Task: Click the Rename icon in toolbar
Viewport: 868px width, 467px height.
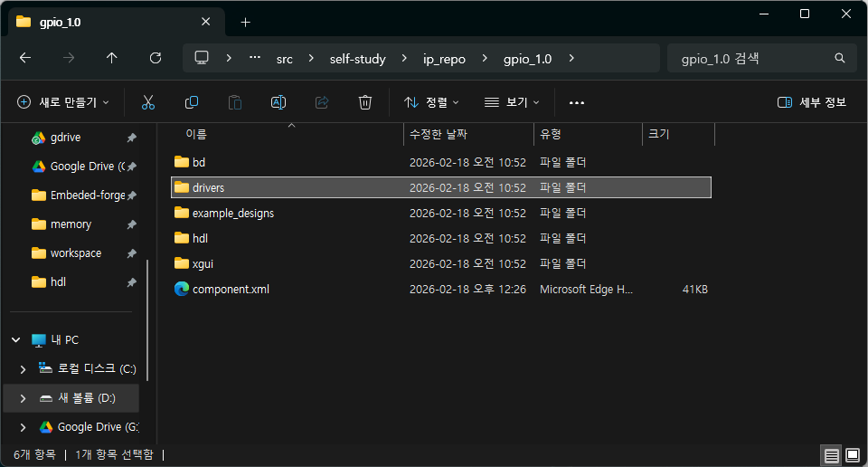Action: click(278, 102)
